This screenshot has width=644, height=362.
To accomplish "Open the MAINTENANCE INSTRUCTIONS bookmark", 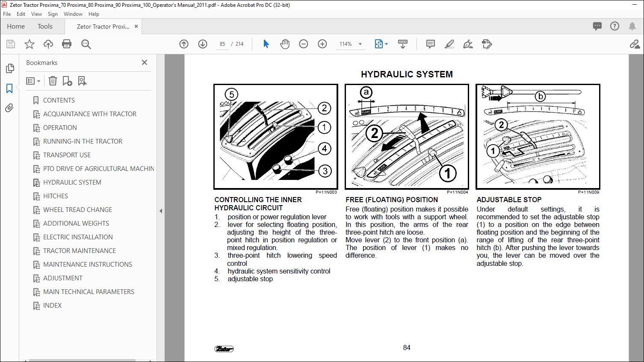I will [x=88, y=264].
